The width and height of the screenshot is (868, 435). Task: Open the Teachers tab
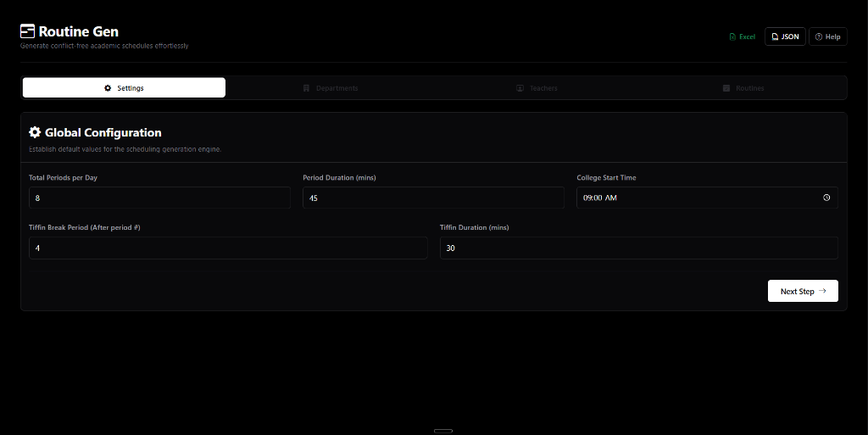coord(537,88)
